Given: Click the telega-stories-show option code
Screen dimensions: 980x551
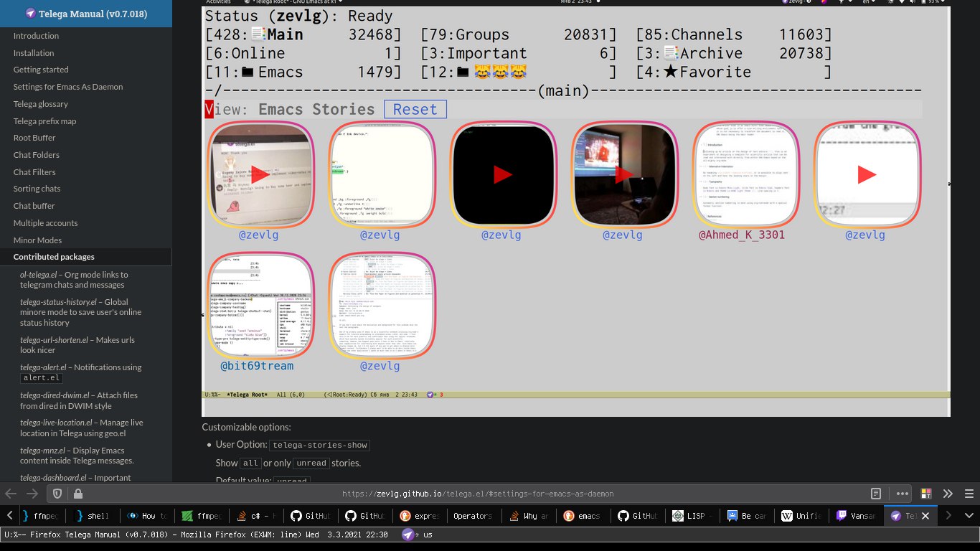Looking at the screenshot, I should [x=319, y=446].
